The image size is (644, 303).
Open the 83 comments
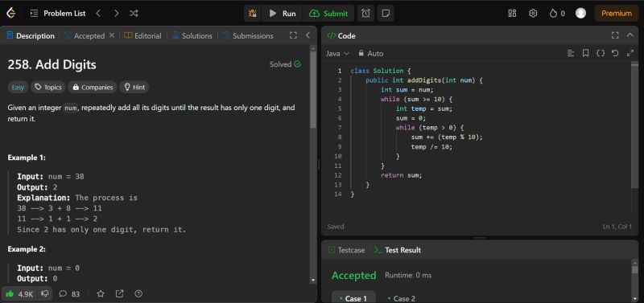pyautogui.click(x=69, y=293)
